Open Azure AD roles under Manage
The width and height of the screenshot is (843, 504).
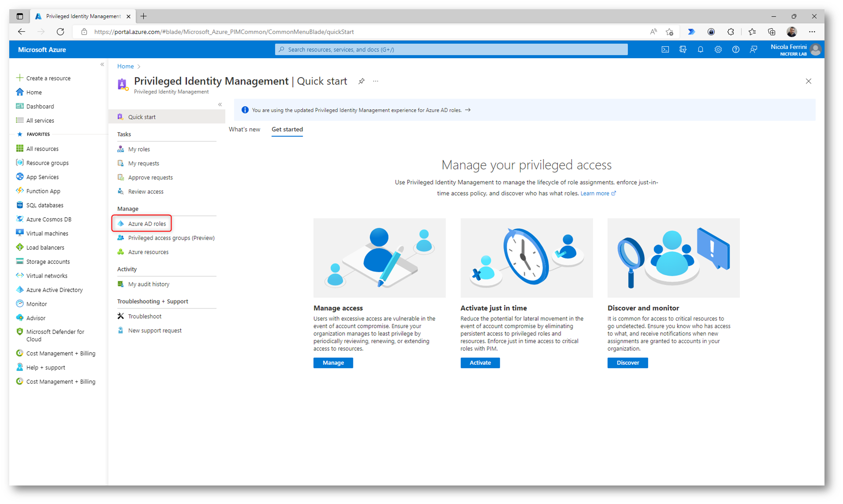coord(147,224)
